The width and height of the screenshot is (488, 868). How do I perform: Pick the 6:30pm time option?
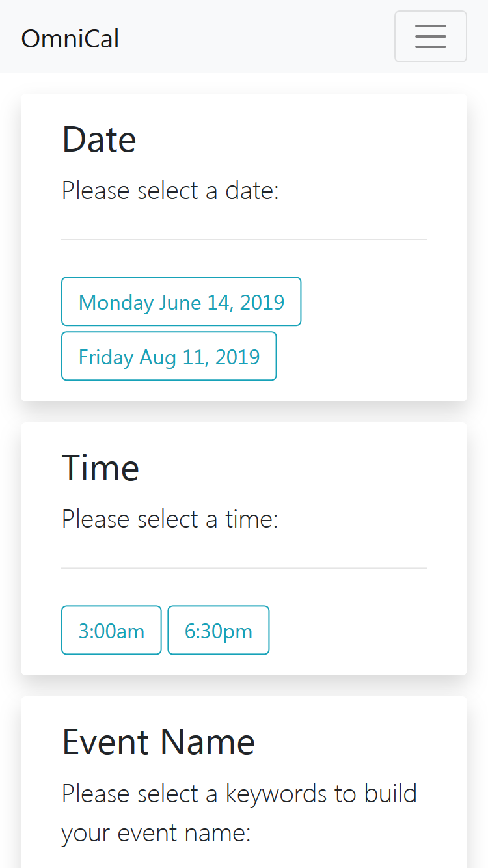(x=219, y=630)
